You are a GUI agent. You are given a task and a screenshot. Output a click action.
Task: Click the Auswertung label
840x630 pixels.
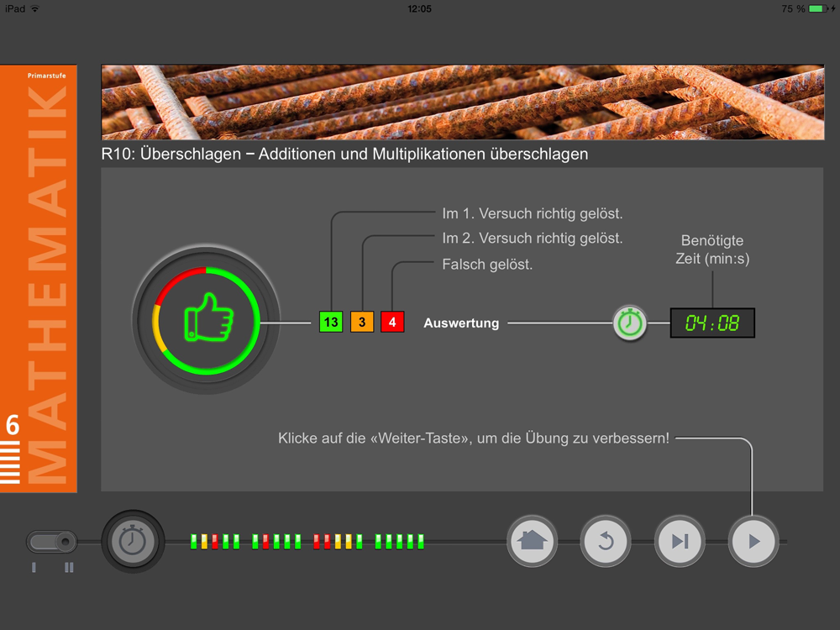click(x=461, y=323)
